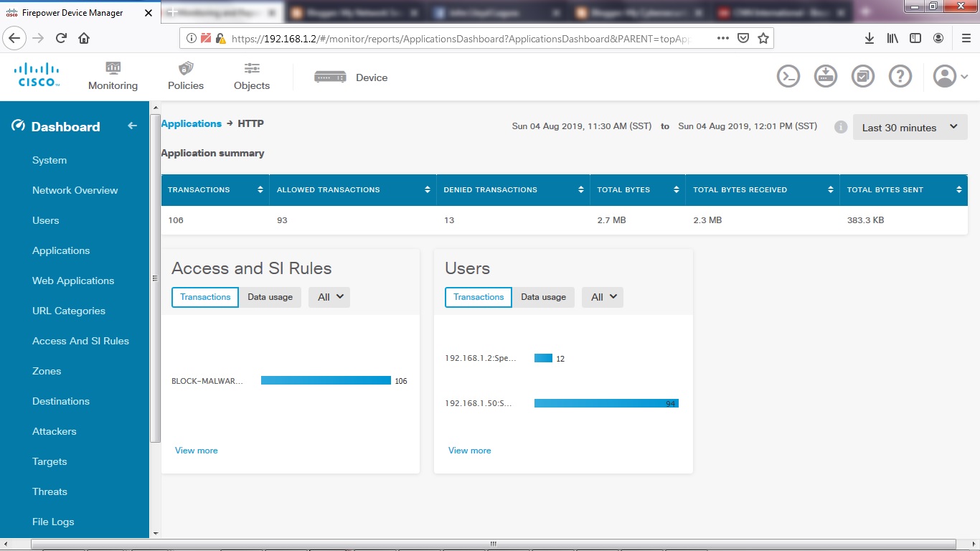Click the info icon beside the time range

coord(839,126)
